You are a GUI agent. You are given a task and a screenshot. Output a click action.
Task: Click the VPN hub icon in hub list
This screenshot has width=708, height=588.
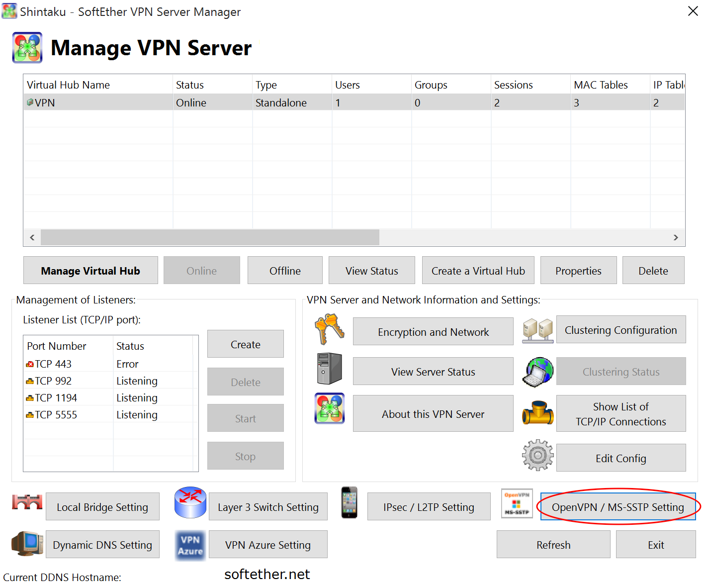pos(30,102)
